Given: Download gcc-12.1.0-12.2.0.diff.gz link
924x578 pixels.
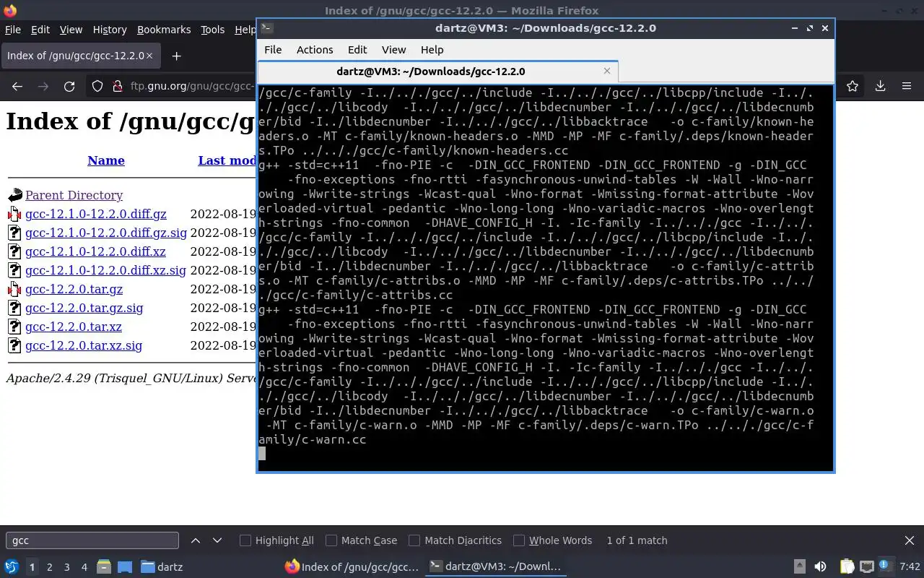Looking at the screenshot, I should click(x=96, y=214).
